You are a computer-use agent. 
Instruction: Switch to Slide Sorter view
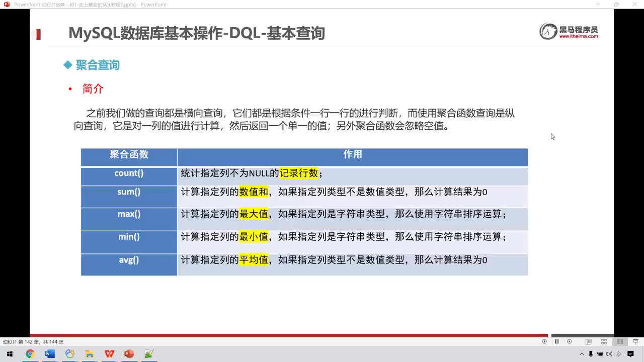click(604, 341)
